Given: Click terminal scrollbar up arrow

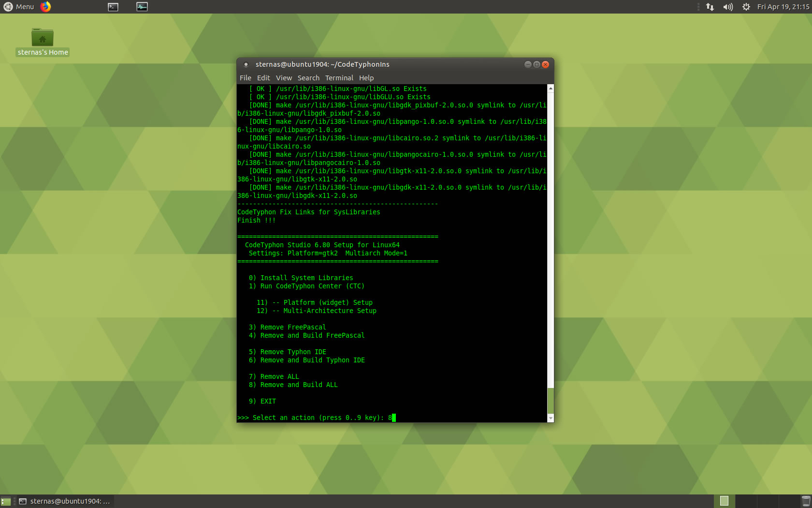Looking at the screenshot, I should [551, 89].
